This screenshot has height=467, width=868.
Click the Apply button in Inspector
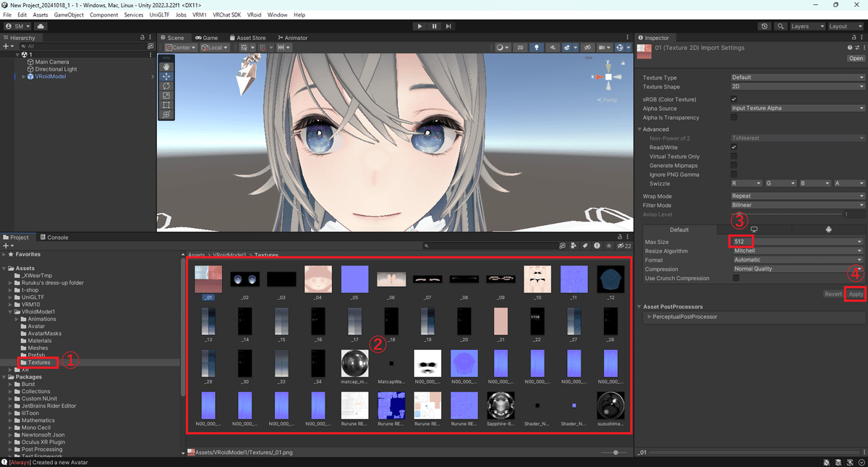856,294
